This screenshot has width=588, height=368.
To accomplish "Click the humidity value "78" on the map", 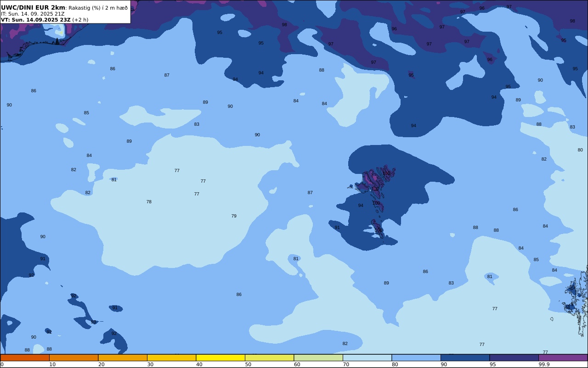I will [x=149, y=202].
